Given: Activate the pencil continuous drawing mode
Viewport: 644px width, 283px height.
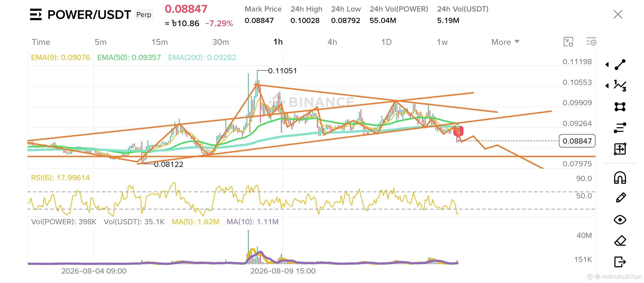Looking at the screenshot, I should point(621,198).
